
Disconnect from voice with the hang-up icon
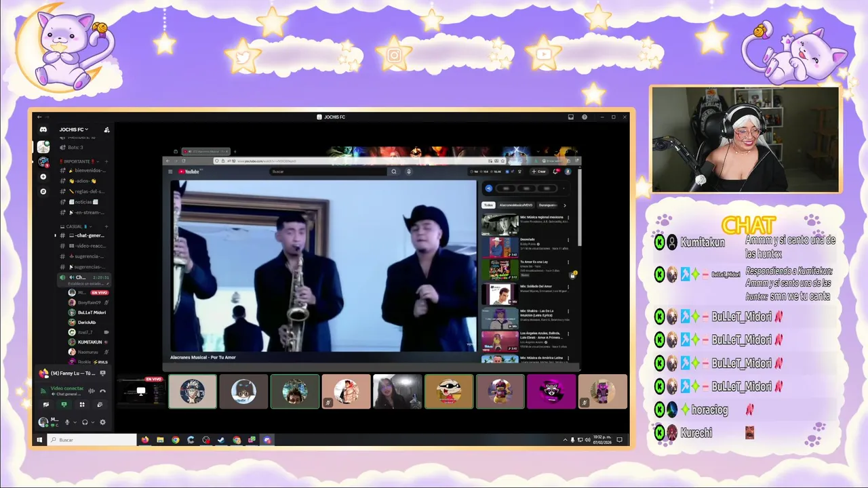102,391
